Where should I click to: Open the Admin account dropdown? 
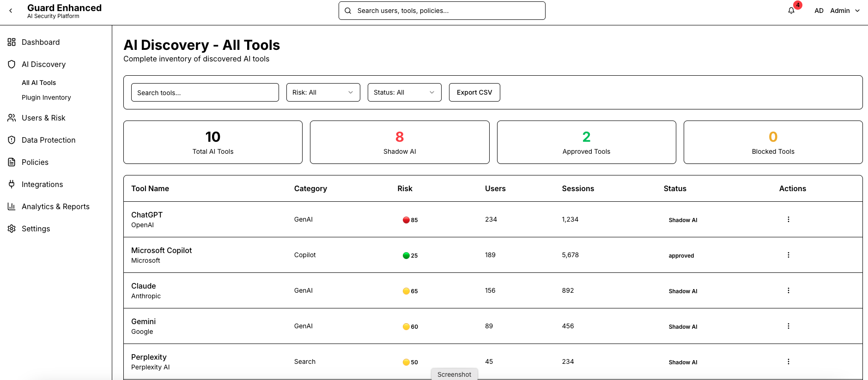pyautogui.click(x=844, y=11)
